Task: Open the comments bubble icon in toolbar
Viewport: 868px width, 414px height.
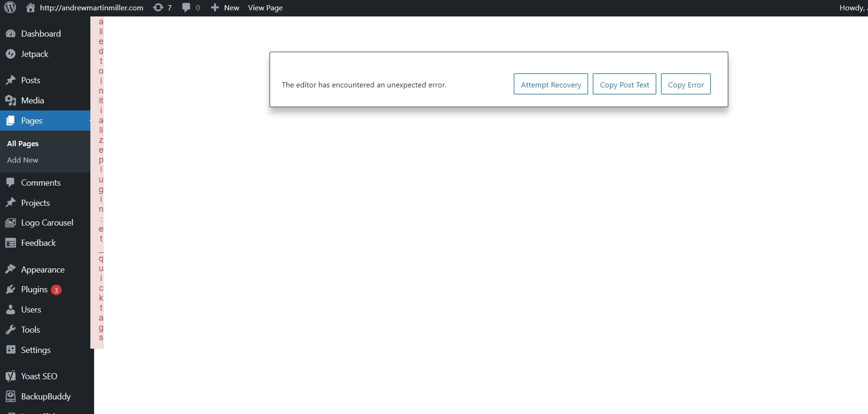Action: coord(186,8)
